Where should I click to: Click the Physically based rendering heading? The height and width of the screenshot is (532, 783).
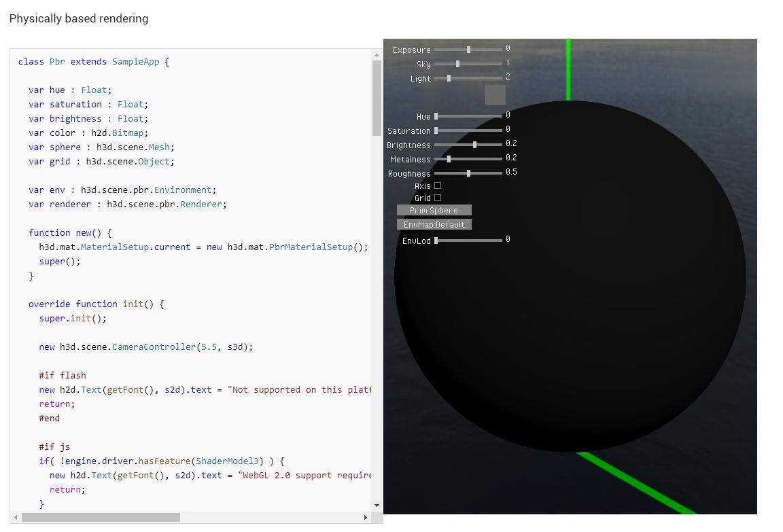(78, 18)
